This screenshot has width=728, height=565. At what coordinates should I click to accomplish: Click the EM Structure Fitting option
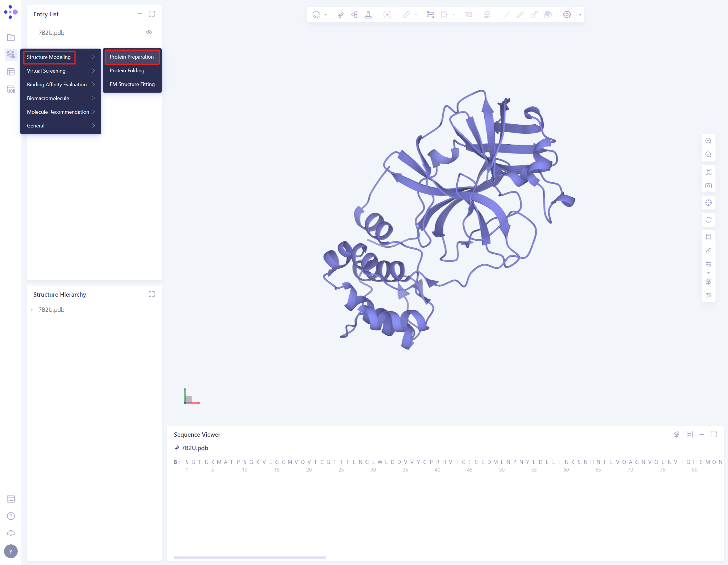point(132,84)
